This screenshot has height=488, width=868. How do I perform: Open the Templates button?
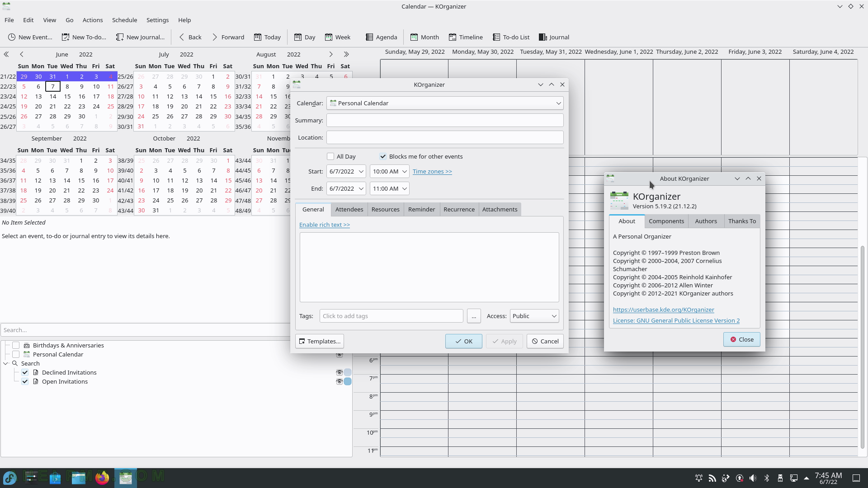pos(320,341)
